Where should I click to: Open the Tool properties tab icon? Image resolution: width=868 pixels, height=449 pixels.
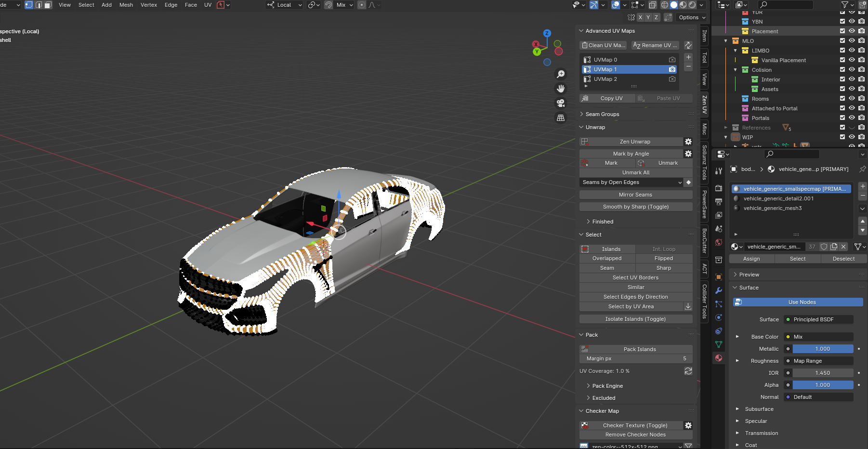tap(719, 171)
